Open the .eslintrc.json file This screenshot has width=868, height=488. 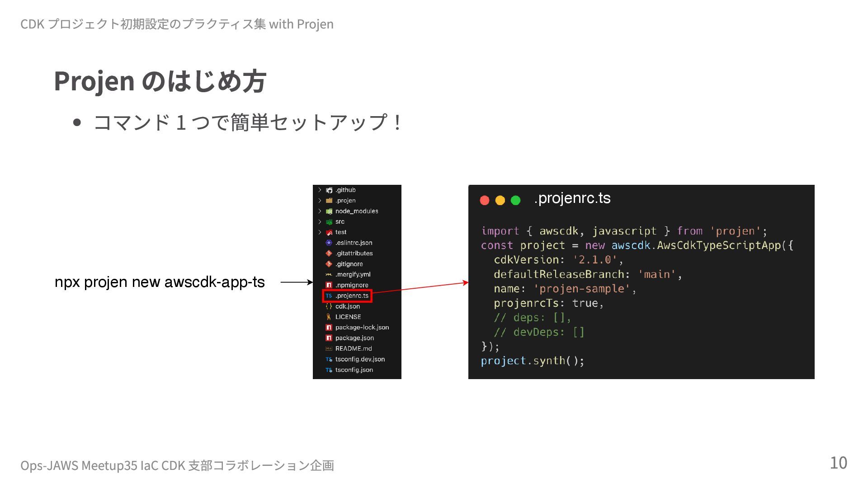point(354,243)
